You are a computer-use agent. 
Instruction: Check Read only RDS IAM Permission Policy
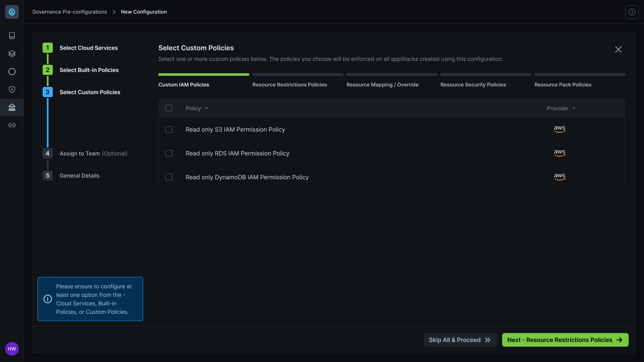[x=169, y=153]
